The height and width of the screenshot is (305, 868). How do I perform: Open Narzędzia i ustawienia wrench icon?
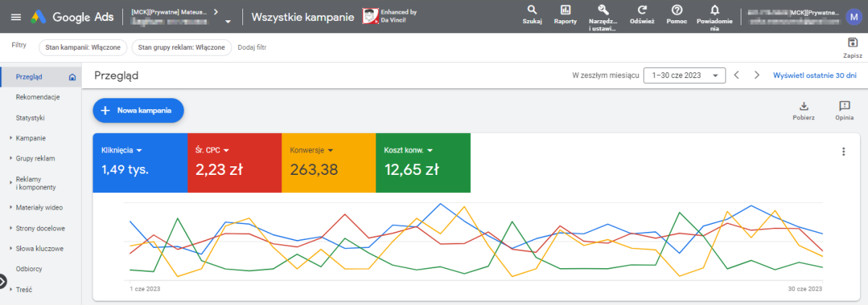point(602,10)
